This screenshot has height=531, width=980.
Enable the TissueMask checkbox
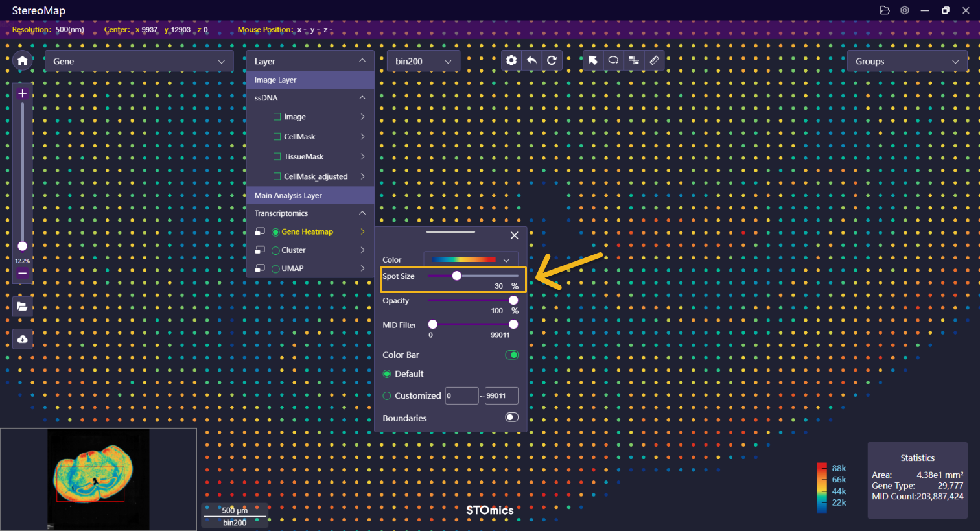(x=277, y=156)
